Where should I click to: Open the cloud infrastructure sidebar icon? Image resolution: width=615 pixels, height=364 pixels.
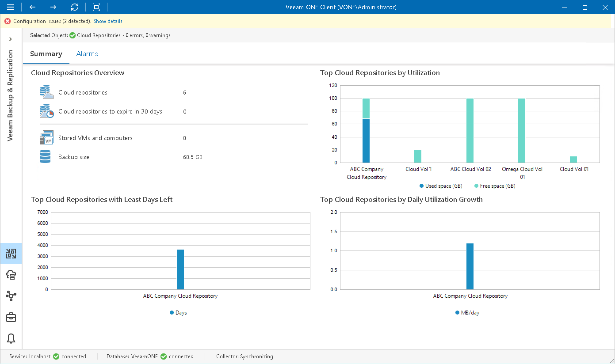(11, 275)
